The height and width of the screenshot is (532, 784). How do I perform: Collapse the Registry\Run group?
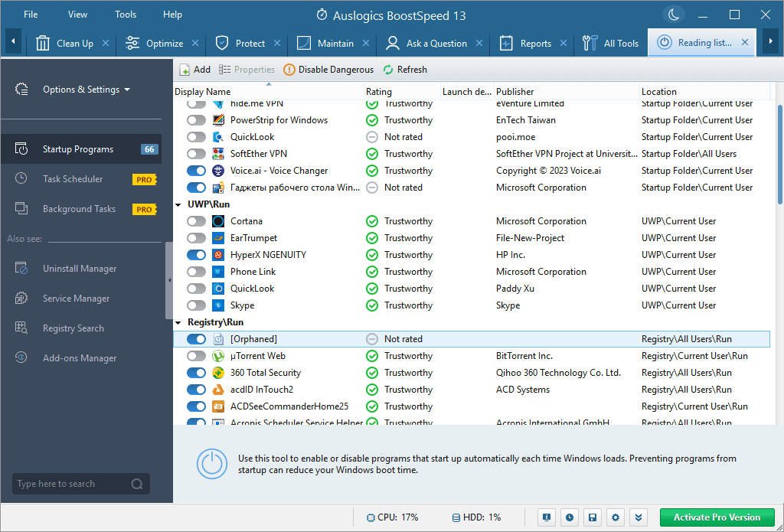click(179, 322)
